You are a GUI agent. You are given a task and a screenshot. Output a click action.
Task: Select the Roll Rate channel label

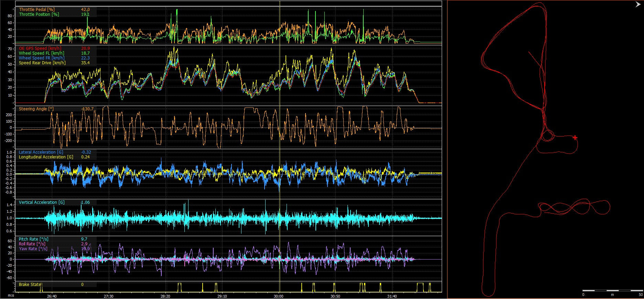tap(32, 244)
